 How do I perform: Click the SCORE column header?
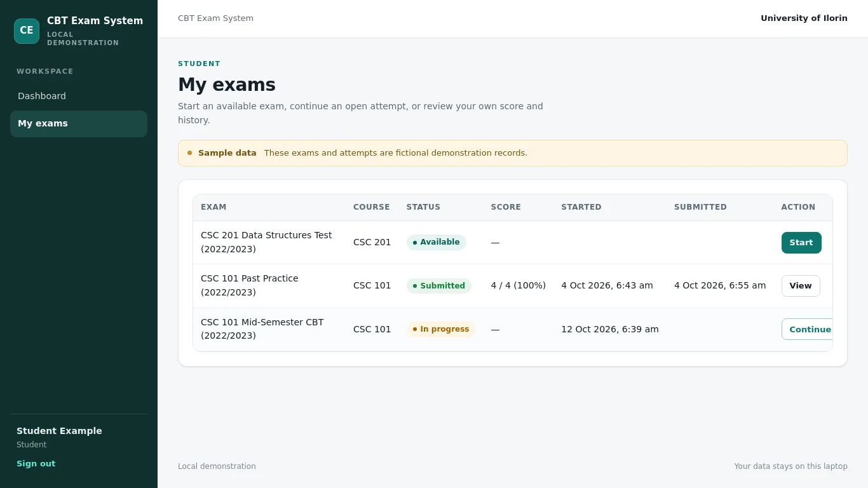(x=506, y=207)
